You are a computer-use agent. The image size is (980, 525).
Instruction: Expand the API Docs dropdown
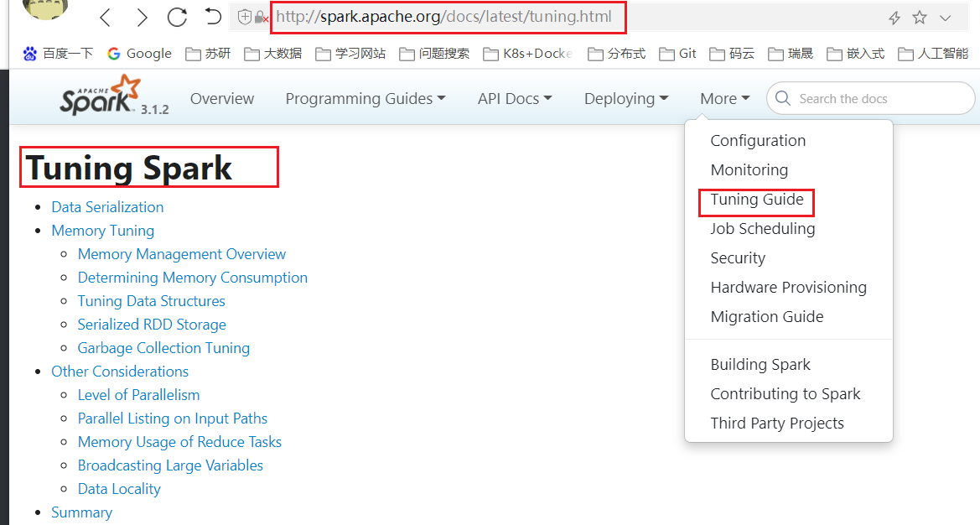(x=515, y=99)
